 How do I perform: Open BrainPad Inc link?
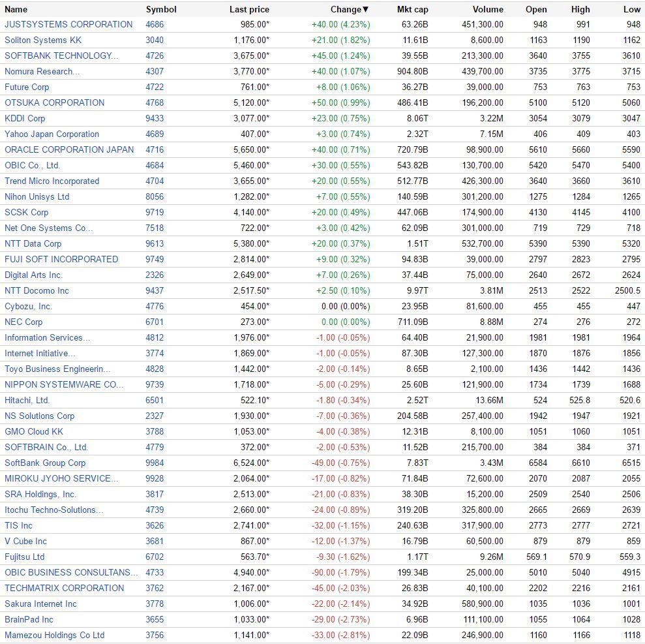coord(29,619)
